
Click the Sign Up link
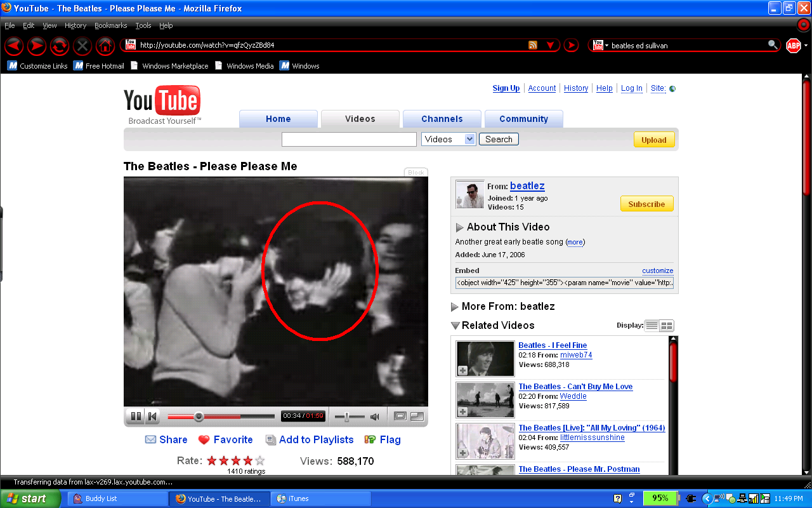coord(506,88)
